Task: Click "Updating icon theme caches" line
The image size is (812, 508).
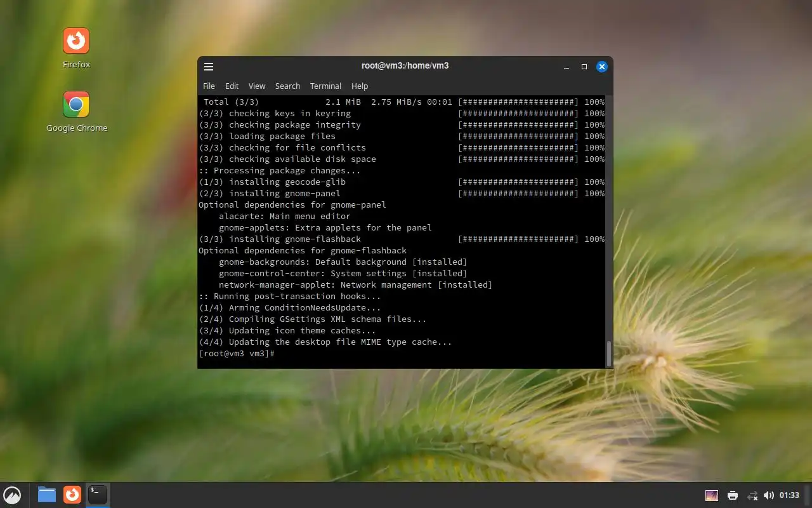Action: pyautogui.click(x=287, y=331)
